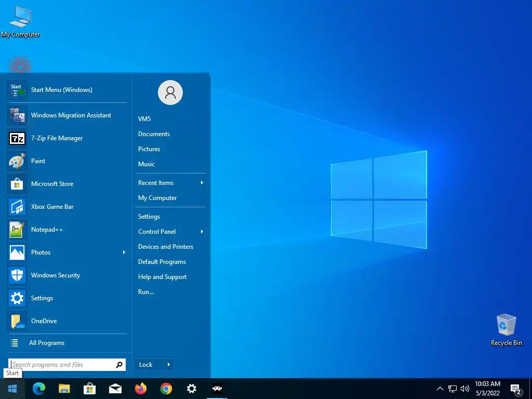Open Microsoft Store from the taskbar
This screenshot has height=399, width=532.
click(x=89, y=389)
